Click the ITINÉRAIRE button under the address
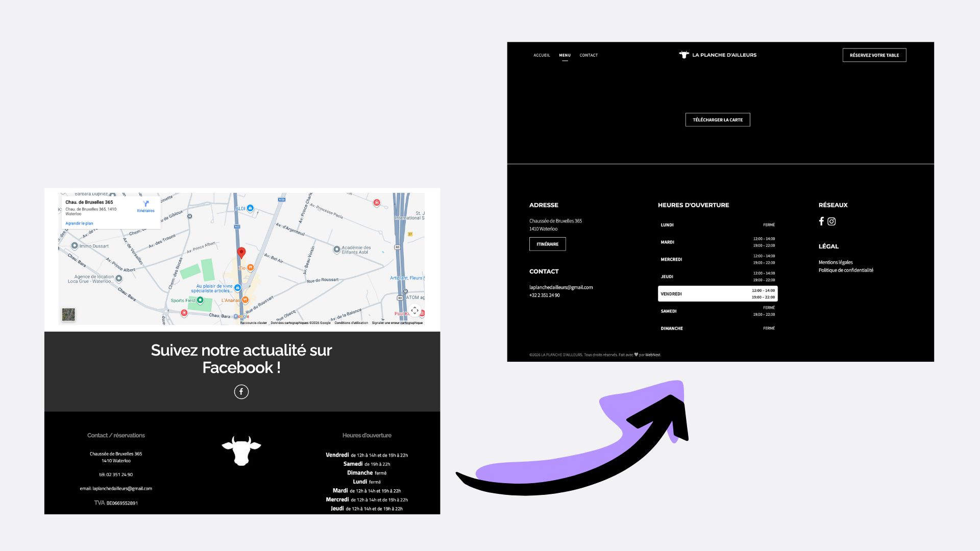The image size is (980, 551). [547, 244]
